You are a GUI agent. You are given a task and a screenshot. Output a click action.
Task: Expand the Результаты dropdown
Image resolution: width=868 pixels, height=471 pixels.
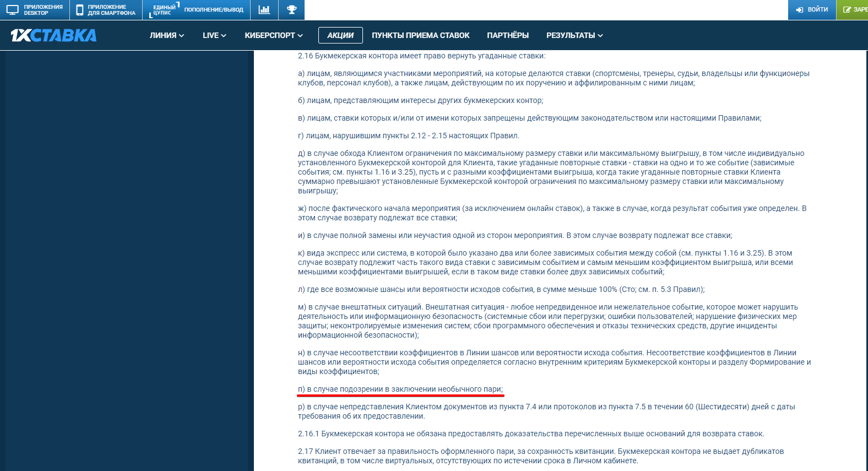574,35
